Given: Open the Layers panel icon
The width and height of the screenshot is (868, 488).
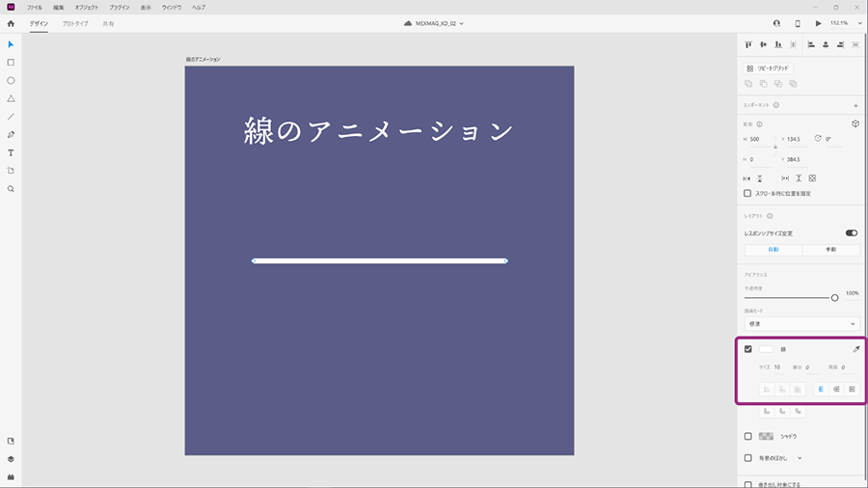Looking at the screenshot, I should (11, 459).
